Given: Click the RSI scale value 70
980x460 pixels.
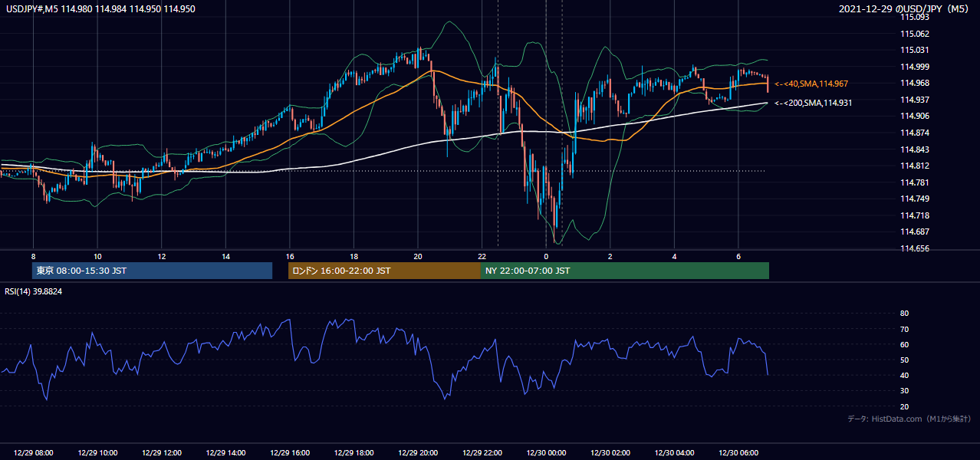Looking at the screenshot, I should point(905,329).
